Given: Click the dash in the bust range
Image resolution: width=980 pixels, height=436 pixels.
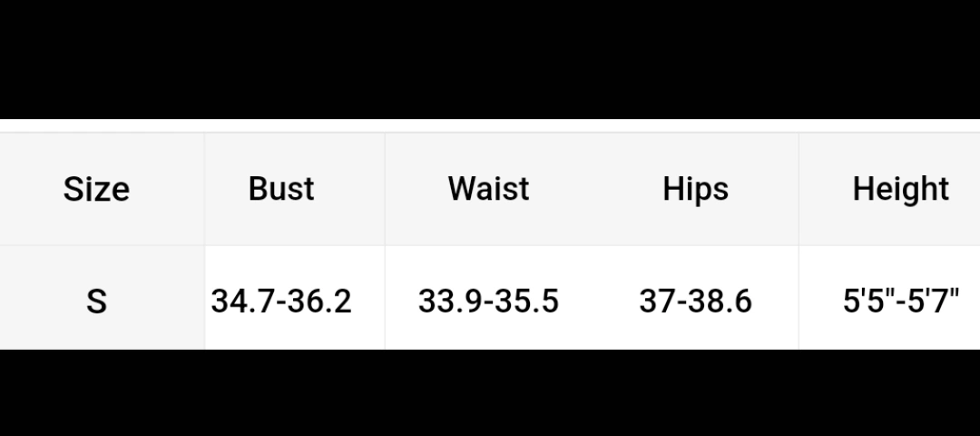Looking at the screenshot, I should tap(280, 303).
